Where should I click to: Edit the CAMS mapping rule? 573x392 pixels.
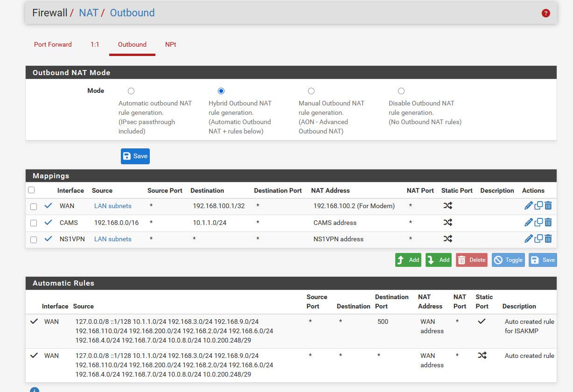(528, 222)
